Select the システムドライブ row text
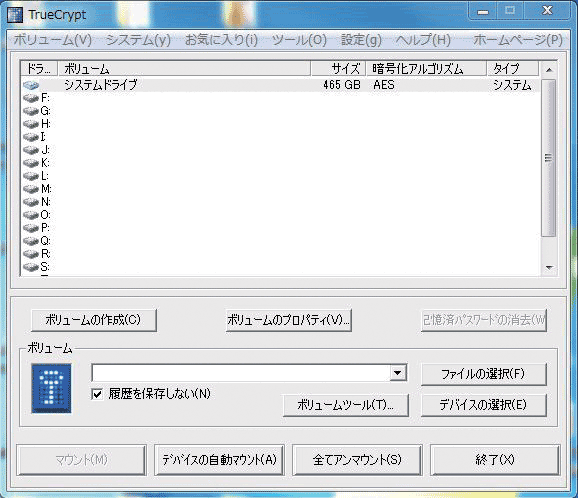 tap(101, 85)
